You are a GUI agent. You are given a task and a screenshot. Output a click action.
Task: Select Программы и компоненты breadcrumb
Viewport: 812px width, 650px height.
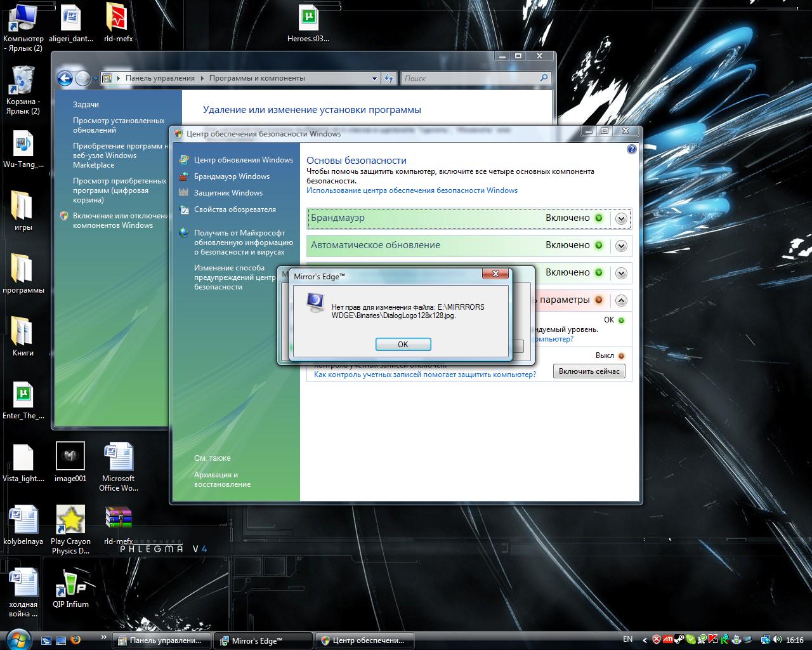point(257,78)
